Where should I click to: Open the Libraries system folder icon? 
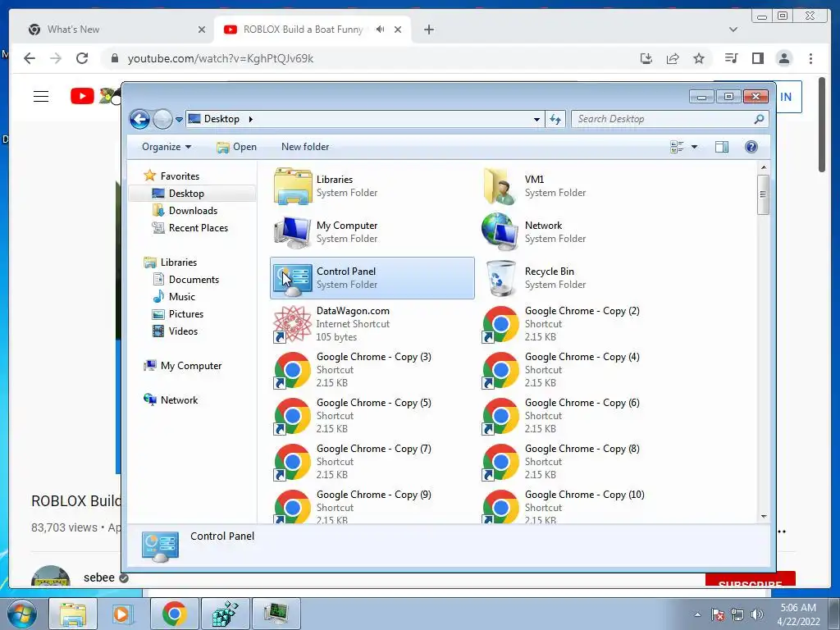point(293,186)
